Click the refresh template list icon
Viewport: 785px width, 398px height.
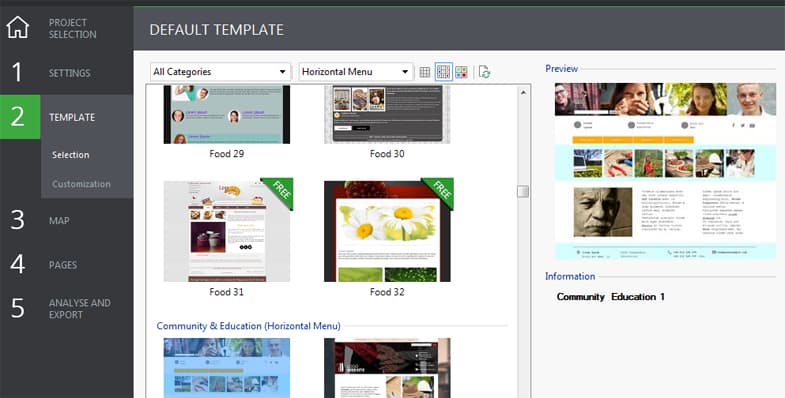[484, 72]
